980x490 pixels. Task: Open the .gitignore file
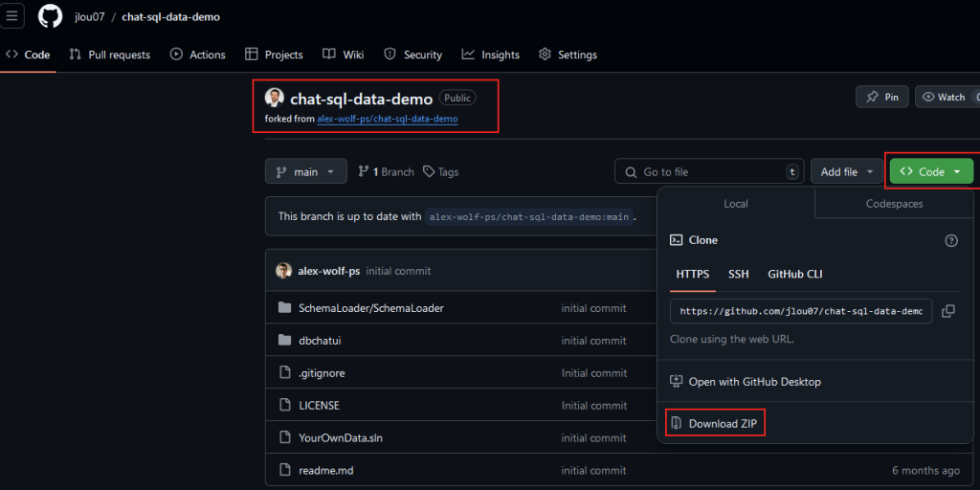coord(322,373)
